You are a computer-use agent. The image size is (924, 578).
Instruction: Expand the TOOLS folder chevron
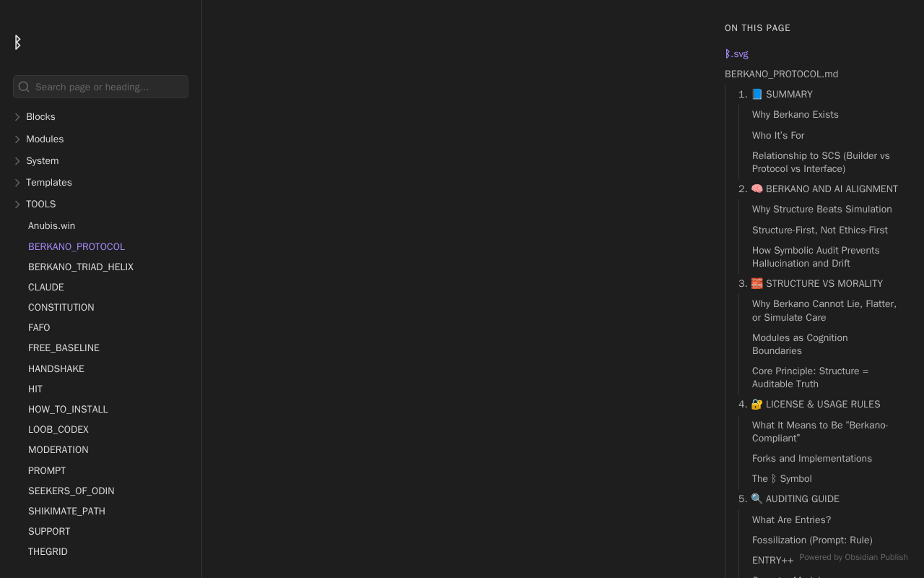point(17,204)
